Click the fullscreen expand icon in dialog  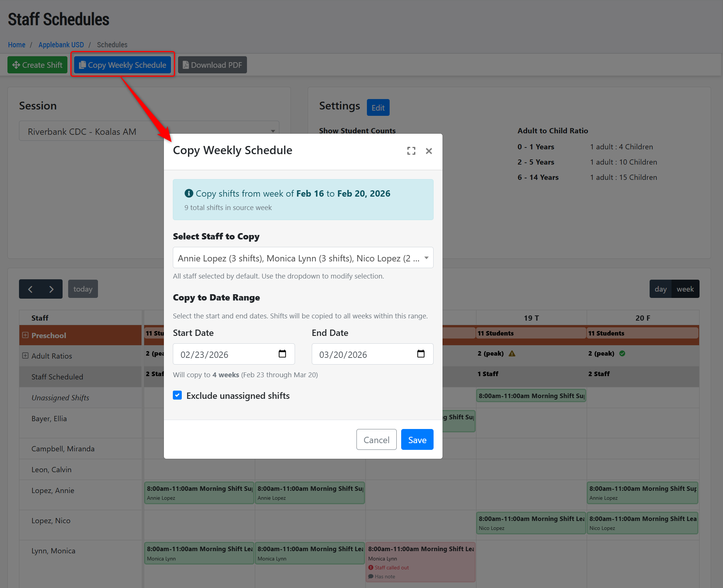(411, 151)
